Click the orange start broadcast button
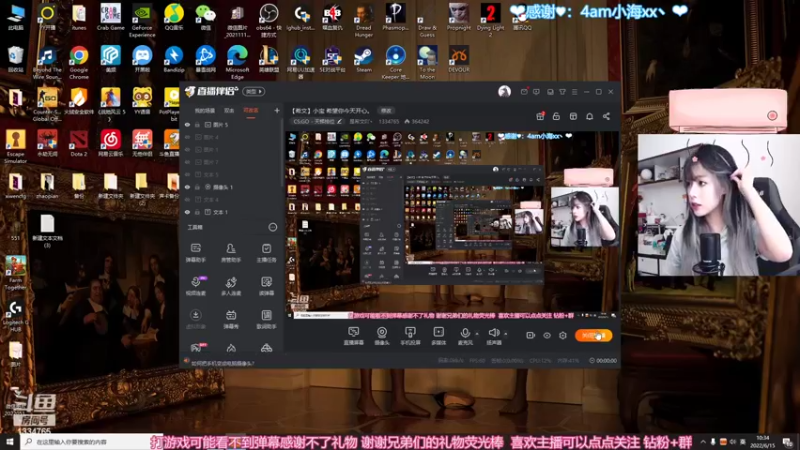Viewport: 800px width, 450px height. 593,335
